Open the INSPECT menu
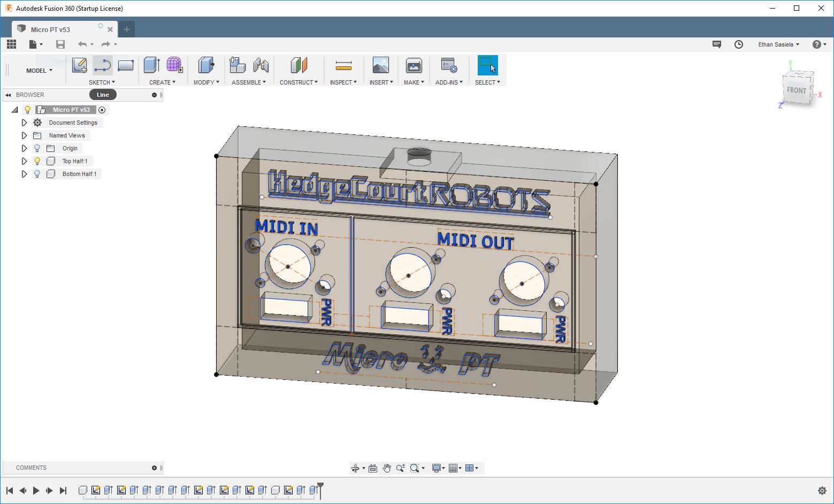The image size is (834, 504). coord(343,82)
